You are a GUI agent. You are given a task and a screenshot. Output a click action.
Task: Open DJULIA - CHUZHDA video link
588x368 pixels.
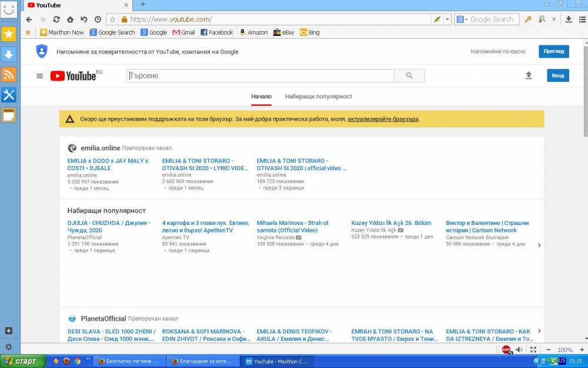(109, 227)
